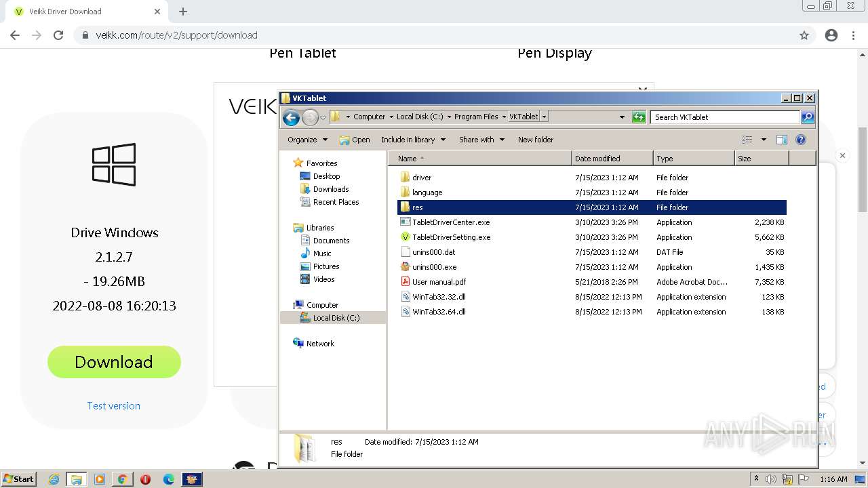868x488 pixels.
Task: Open the recent pages dropdown by nav arrows
Action: tap(323, 117)
